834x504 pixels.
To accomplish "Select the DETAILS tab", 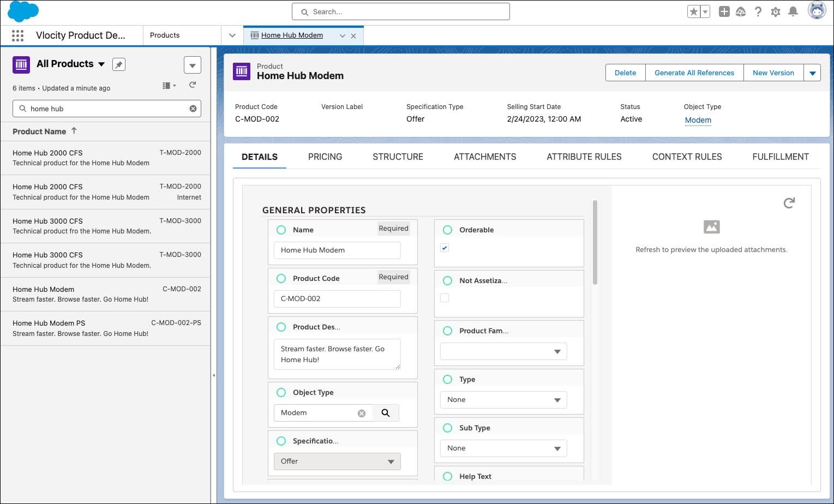I will (260, 157).
